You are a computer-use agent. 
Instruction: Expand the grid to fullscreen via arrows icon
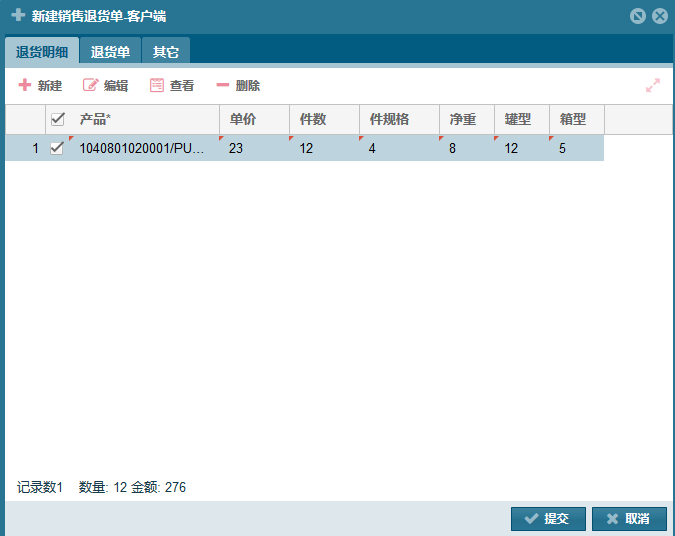pos(653,86)
